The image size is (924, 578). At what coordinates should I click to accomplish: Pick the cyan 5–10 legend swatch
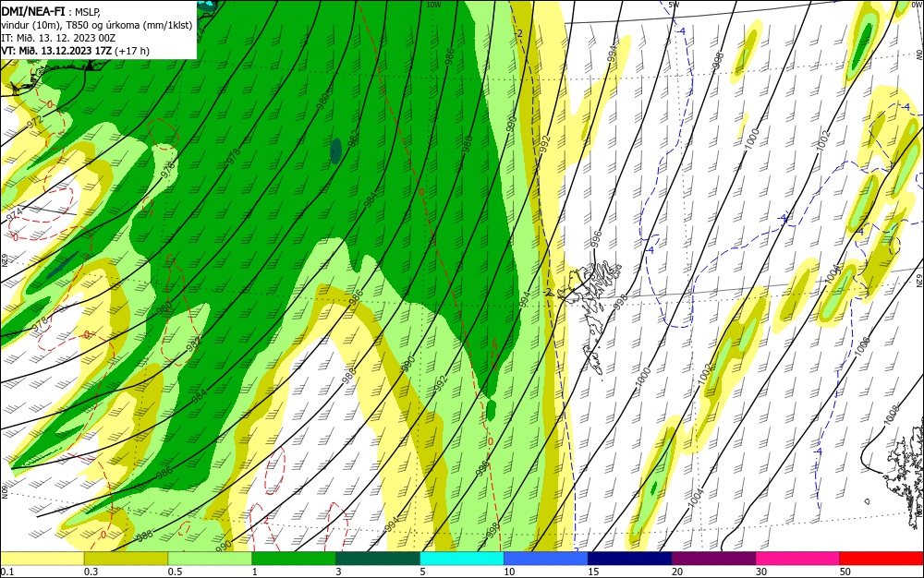(462, 559)
